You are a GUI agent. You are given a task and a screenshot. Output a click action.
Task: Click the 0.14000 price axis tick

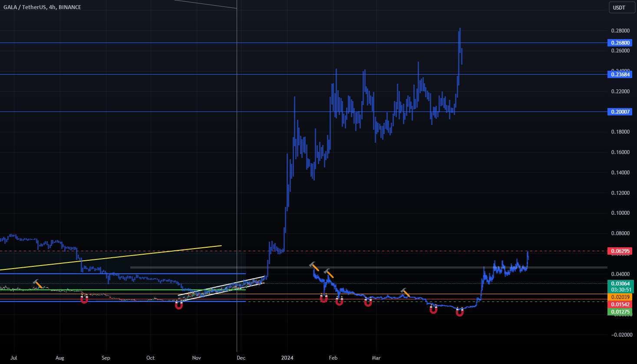pos(620,173)
